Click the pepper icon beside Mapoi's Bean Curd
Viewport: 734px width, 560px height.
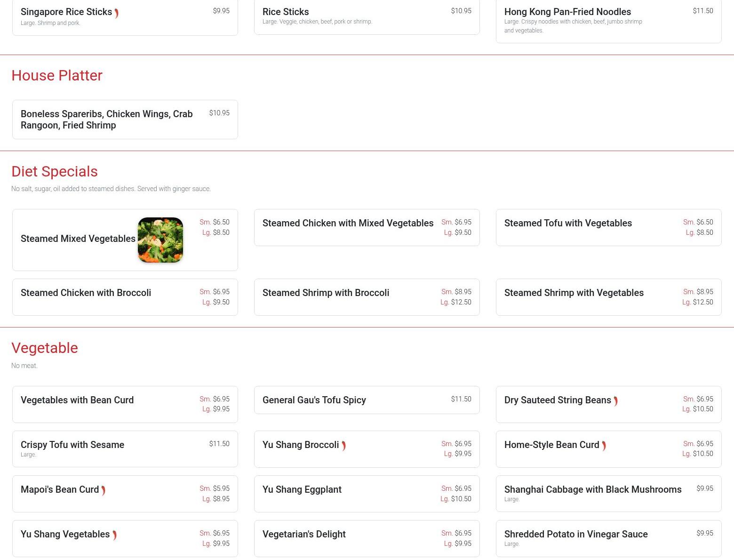click(103, 490)
